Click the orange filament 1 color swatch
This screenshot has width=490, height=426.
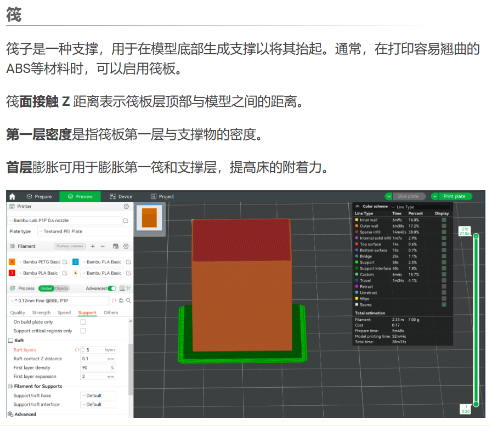point(12,262)
